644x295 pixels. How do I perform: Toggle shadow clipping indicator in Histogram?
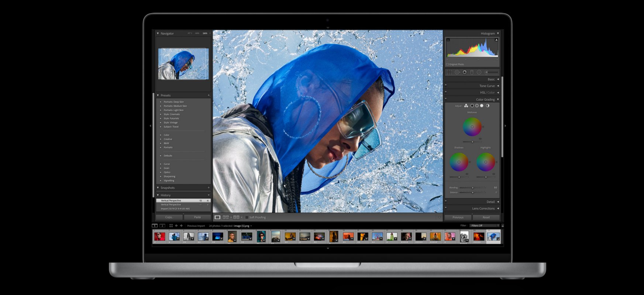(448, 39)
